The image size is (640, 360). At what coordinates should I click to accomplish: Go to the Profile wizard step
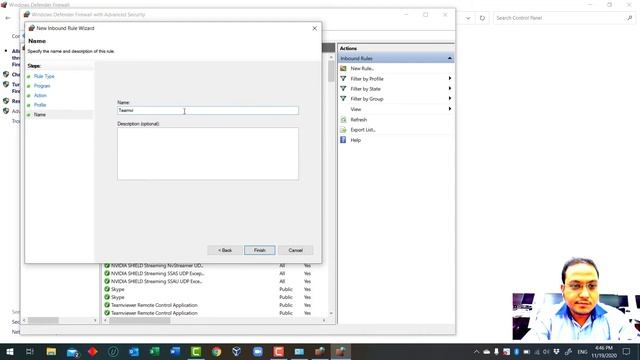click(x=40, y=105)
